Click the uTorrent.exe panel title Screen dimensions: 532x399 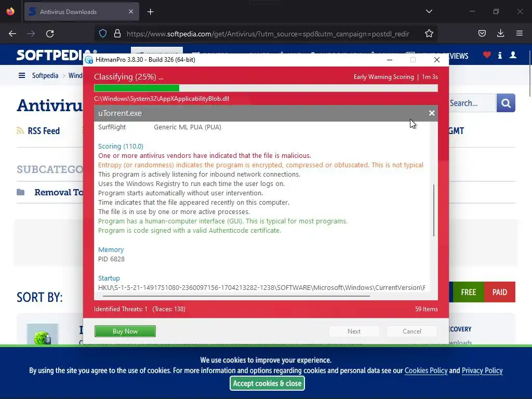[120, 113]
